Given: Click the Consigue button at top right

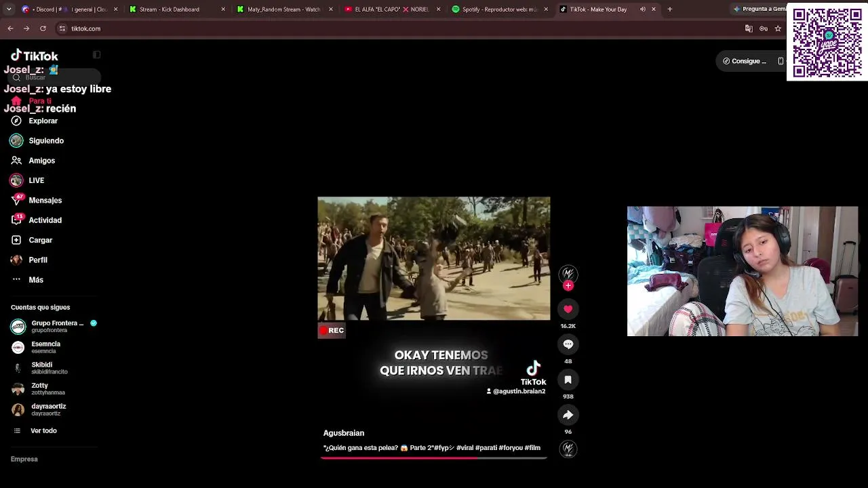Looking at the screenshot, I should coord(745,61).
